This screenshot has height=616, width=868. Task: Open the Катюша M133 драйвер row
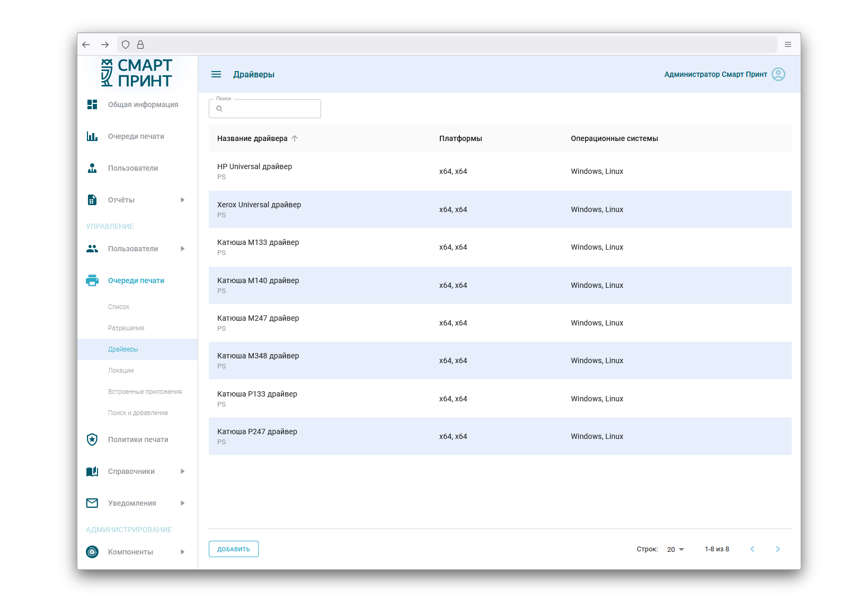pos(500,247)
